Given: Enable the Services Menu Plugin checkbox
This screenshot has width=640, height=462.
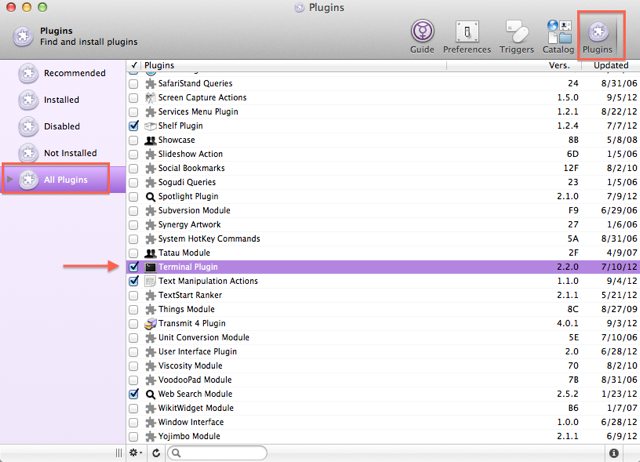Looking at the screenshot, I should point(133,112).
